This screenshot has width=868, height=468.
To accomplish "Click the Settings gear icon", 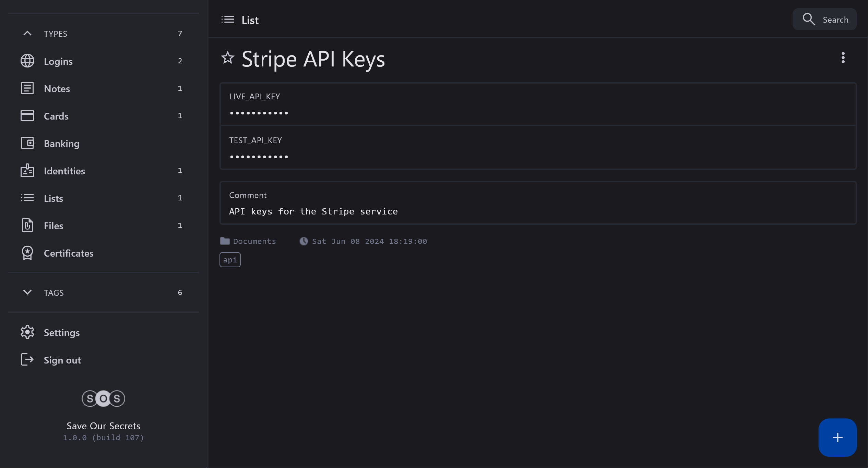I will click(27, 332).
